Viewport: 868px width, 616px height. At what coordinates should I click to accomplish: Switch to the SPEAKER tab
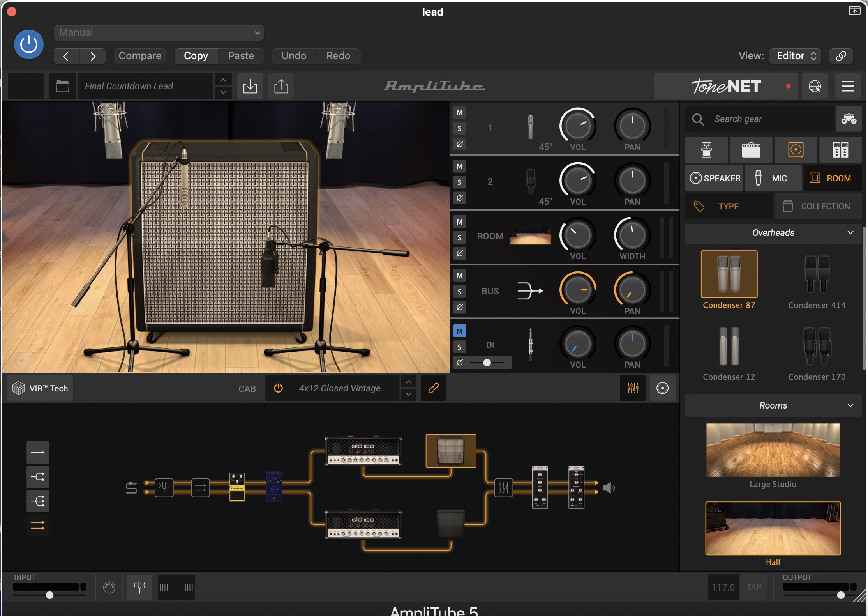coord(715,178)
